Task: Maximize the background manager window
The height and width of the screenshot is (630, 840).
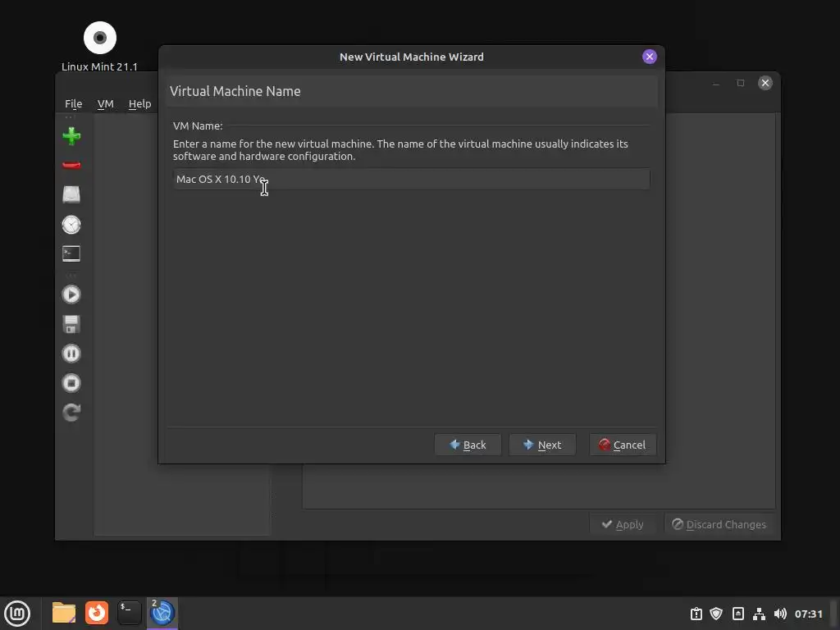Action: point(741,83)
